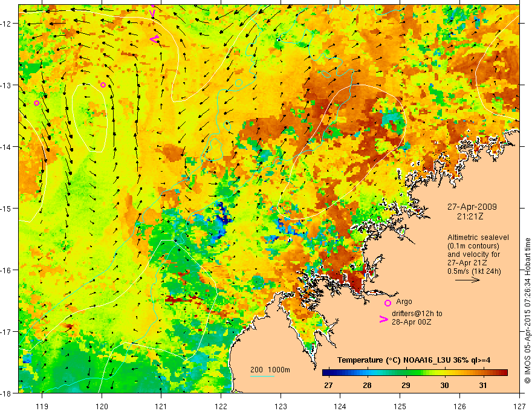Click the '28-Apr 00Z' legend text
532x411 pixels.
pyautogui.click(x=412, y=322)
